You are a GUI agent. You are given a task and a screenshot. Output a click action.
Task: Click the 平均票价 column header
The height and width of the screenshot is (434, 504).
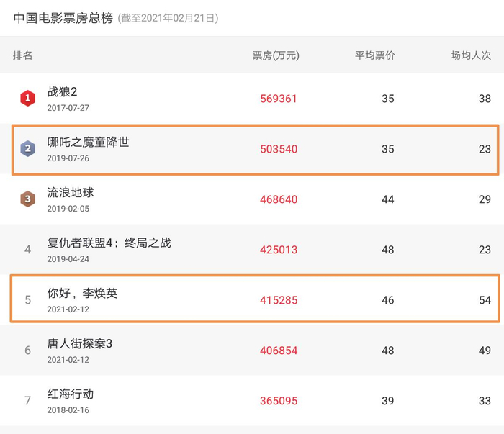pos(375,55)
